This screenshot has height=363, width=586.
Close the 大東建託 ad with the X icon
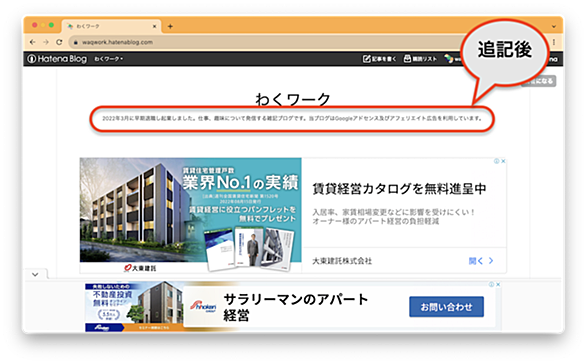(x=503, y=161)
